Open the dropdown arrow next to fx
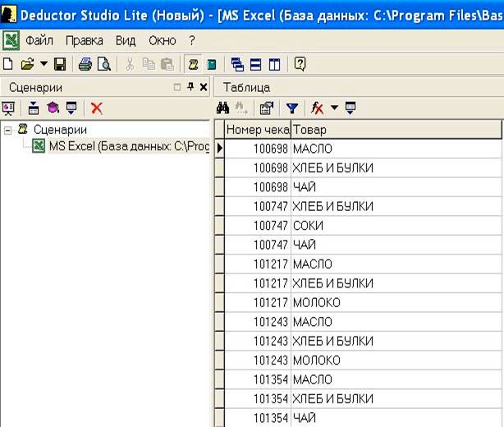Screen dimensions: 504x427 [x=334, y=108]
